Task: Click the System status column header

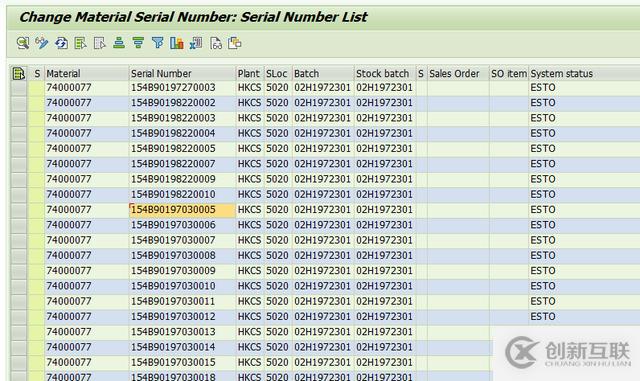Action: point(584,74)
